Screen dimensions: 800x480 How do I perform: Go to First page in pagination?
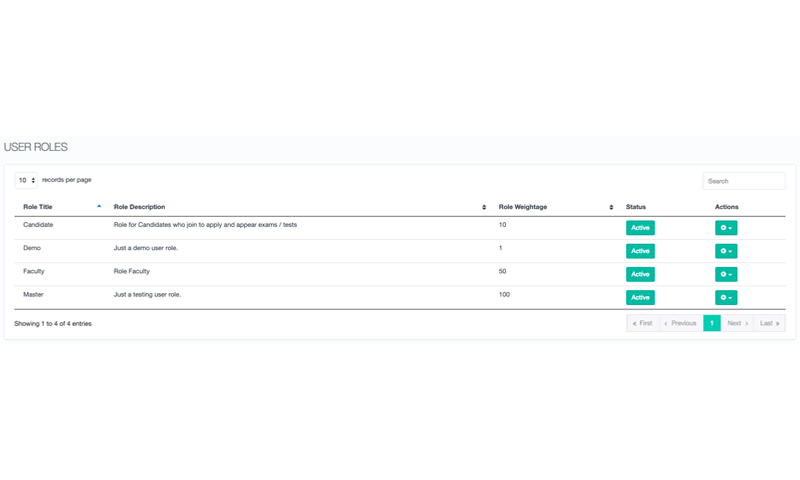pyautogui.click(x=643, y=323)
